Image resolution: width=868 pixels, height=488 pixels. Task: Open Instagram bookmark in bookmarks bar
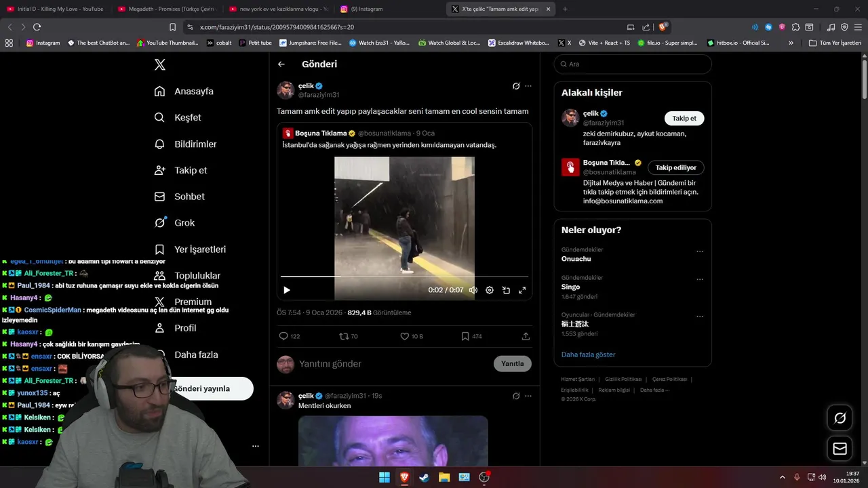tap(43, 43)
